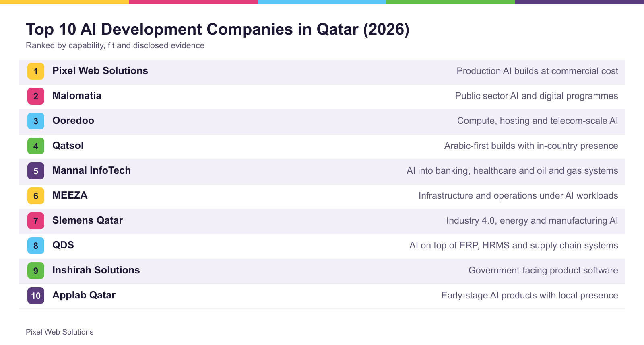Viewport: 644px width, 345px height.
Task: Click the green rank 9 badge
Action: pyautogui.click(x=36, y=271)
